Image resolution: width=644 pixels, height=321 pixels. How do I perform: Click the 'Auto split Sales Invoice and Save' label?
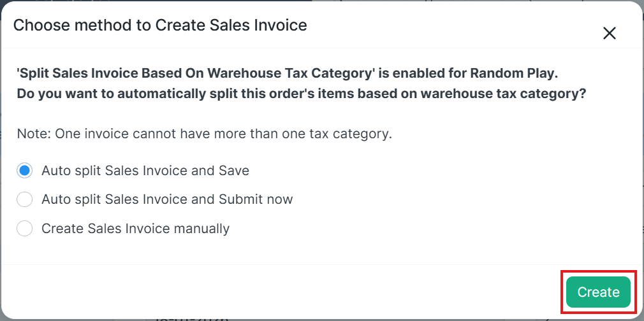coord(145,171)
